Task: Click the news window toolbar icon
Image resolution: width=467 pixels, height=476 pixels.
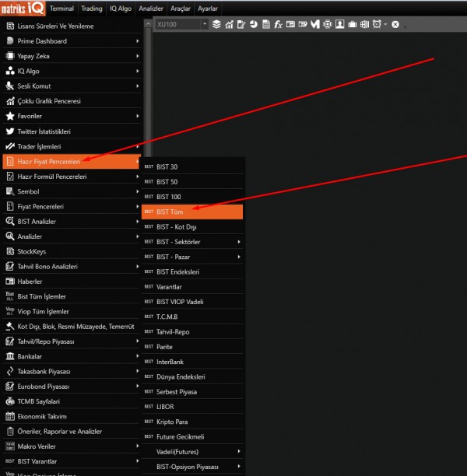Action: (290, 24)
